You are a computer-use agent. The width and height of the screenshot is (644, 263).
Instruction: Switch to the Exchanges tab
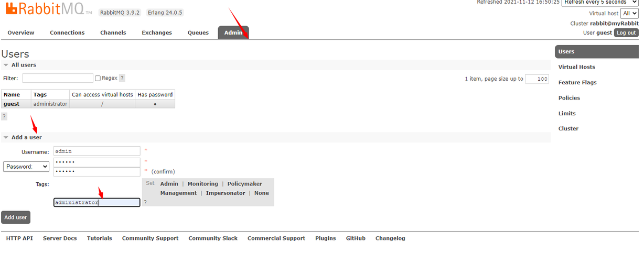[x=157, y=32]
